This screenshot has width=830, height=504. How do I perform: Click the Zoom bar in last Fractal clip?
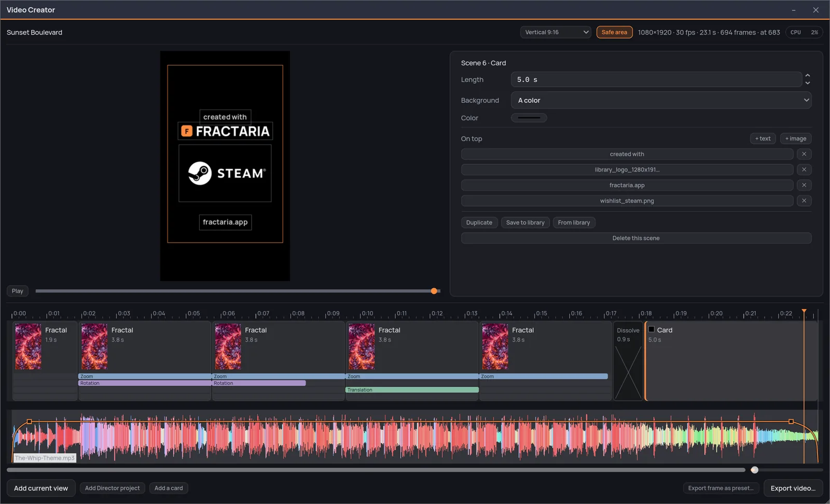[x=544, y=376]
